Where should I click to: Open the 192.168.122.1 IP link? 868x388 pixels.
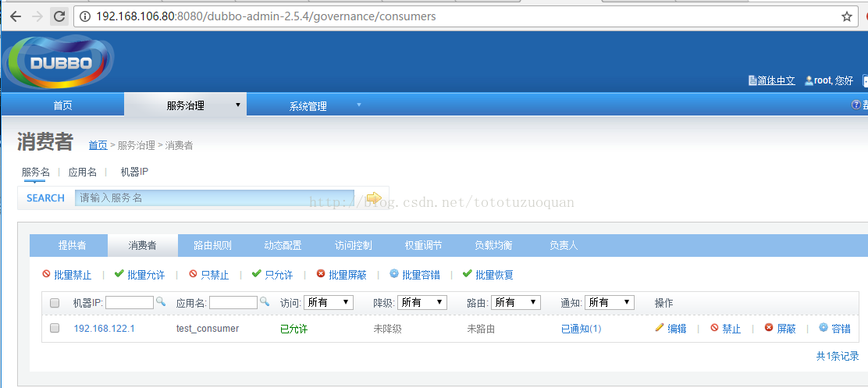pyautogui.click(x=104, y=328)
